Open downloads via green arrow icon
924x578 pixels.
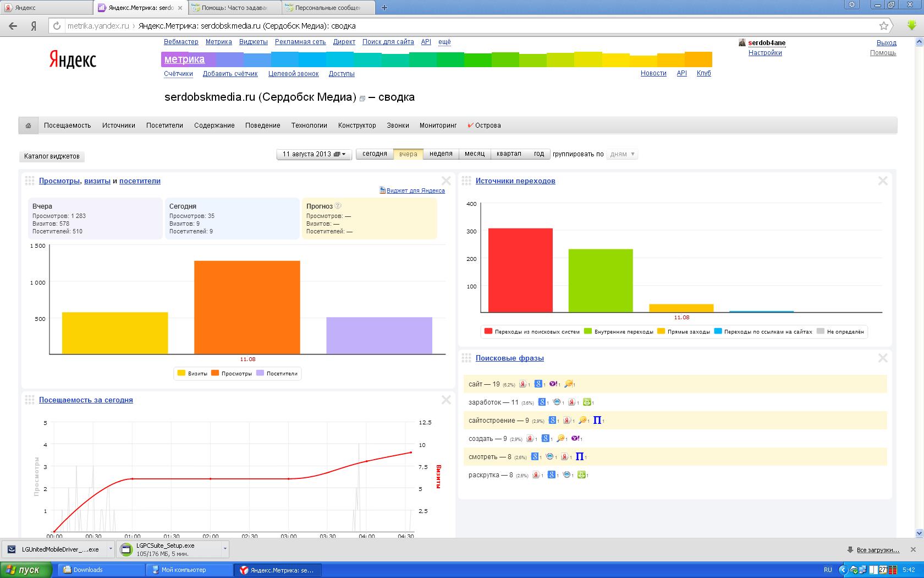911,25
